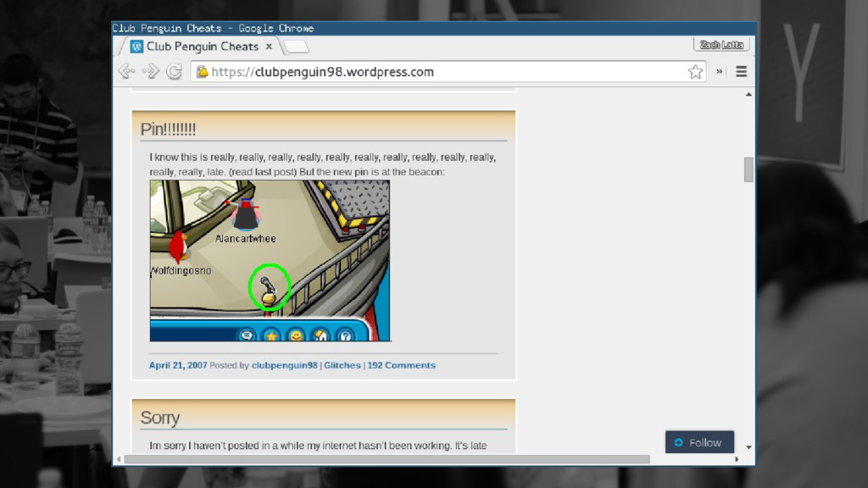Open the Glitches category link
This screenshot has width=868, height=488.
click(342, 365)
